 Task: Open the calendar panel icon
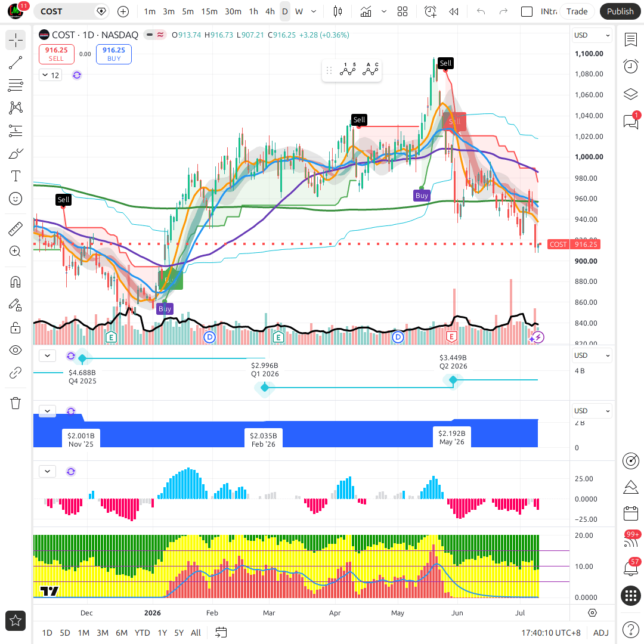(631, 513)
